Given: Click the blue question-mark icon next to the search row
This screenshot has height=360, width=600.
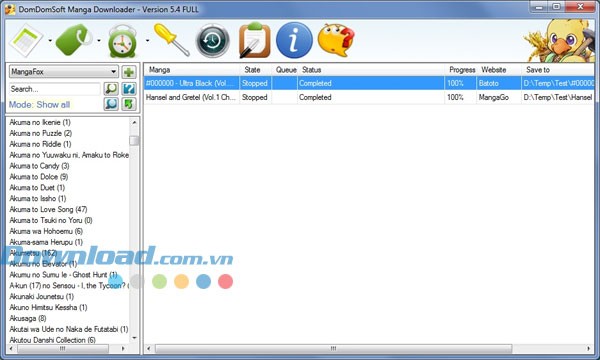Looking at the screenshot, I should (129, 89).
